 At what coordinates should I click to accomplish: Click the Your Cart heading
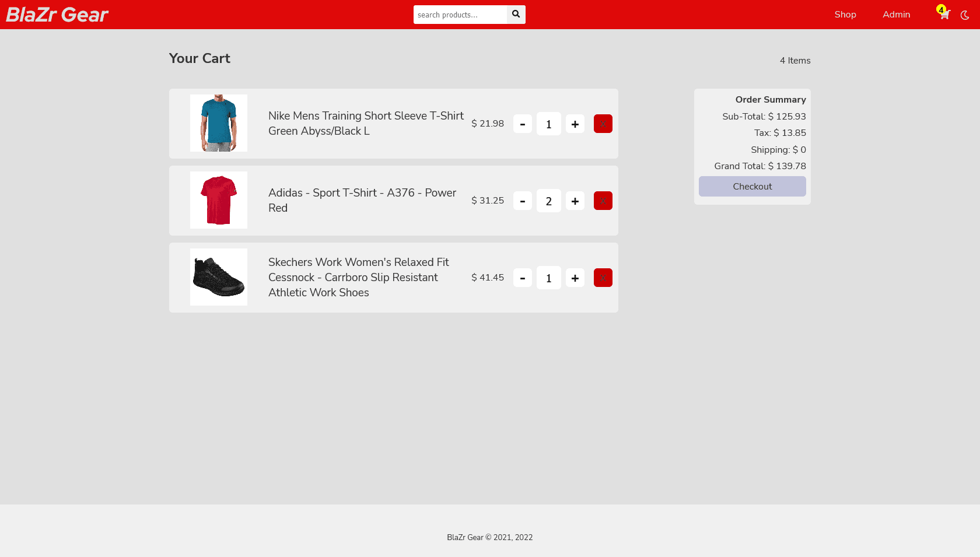(x=199, y=58)
